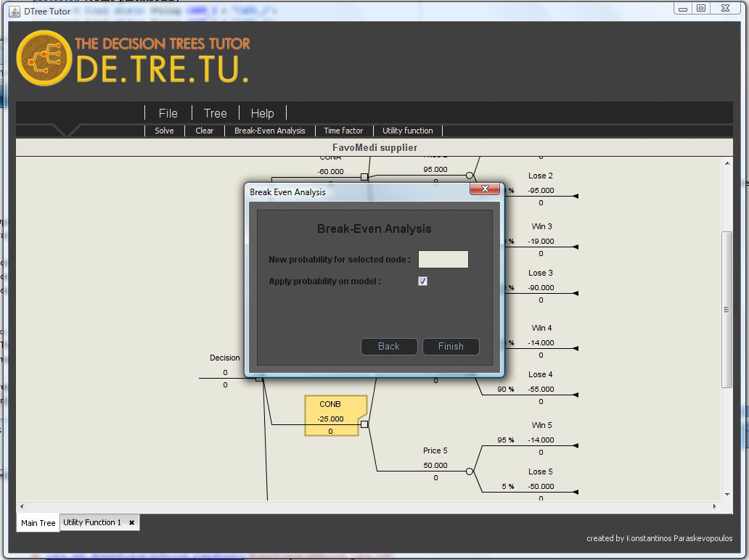Image resolution: width=749 pixels, height=560 pixels.
Task: Click Break-Even Analysis toolbar item
Action: 269,131
